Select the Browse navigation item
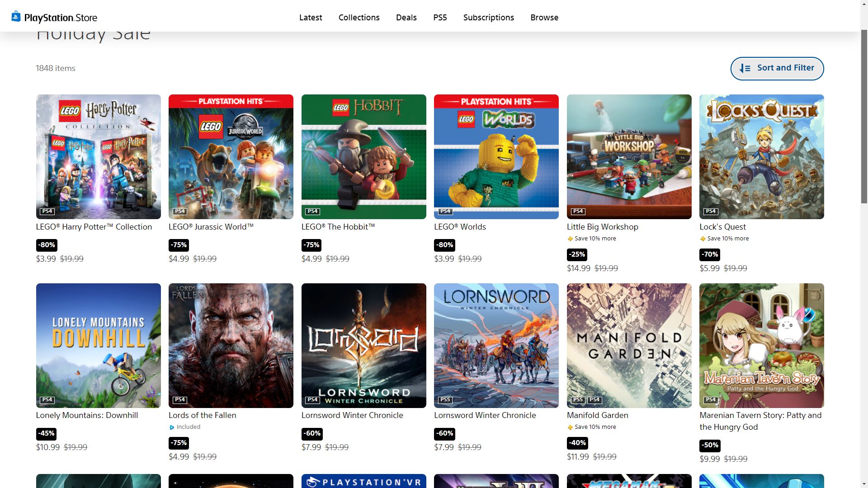Image resolution: width=868 pixels, height=488 pixels. pos(544,18)
